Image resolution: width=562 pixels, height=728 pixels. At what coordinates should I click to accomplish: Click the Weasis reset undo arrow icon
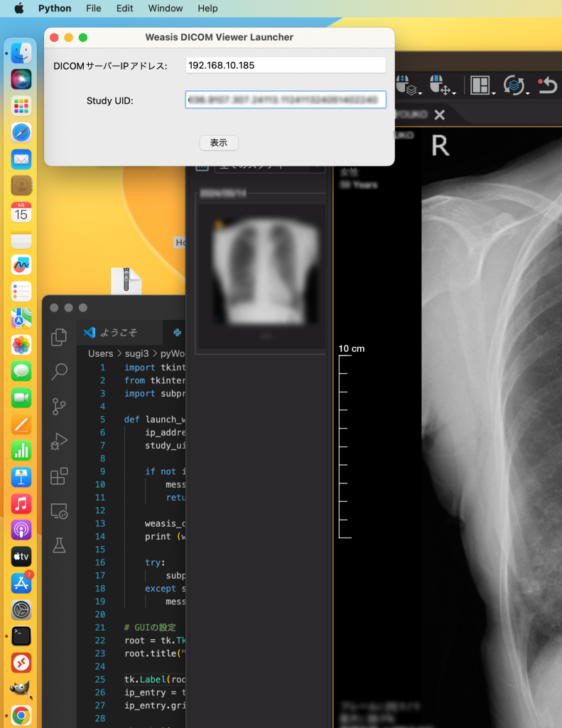click(x=548, y=85)
